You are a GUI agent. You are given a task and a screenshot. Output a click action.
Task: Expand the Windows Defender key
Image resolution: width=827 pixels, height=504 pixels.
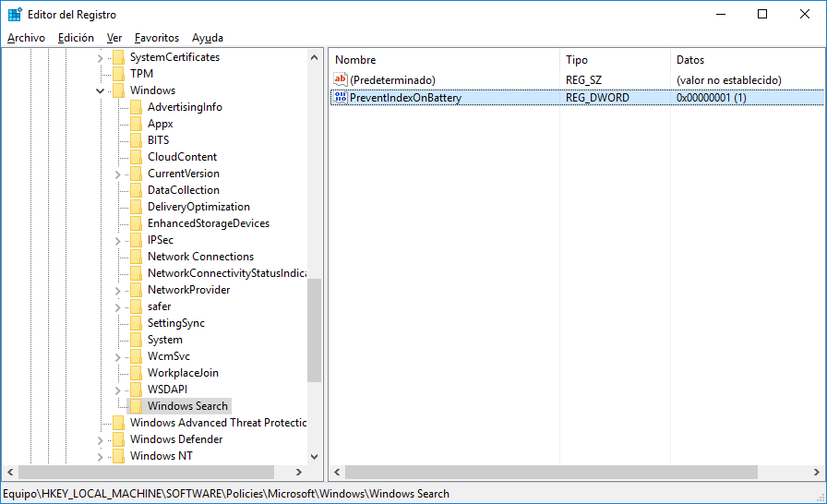[101, 439]
